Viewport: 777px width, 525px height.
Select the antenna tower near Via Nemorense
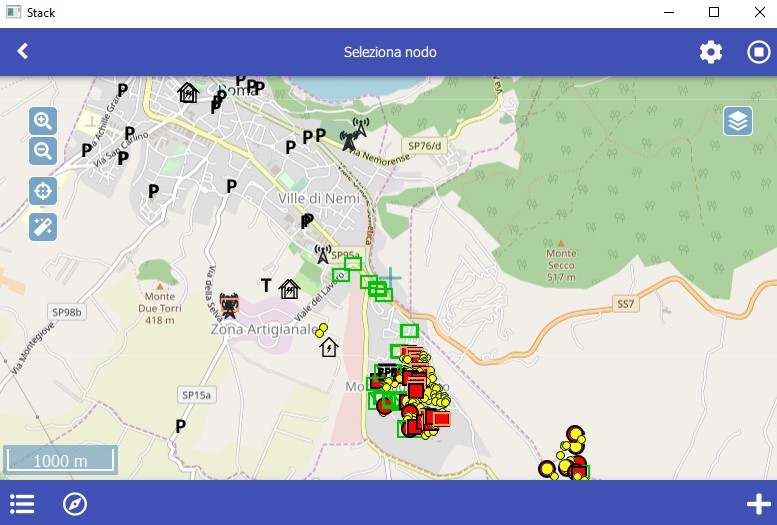(353, 135)
